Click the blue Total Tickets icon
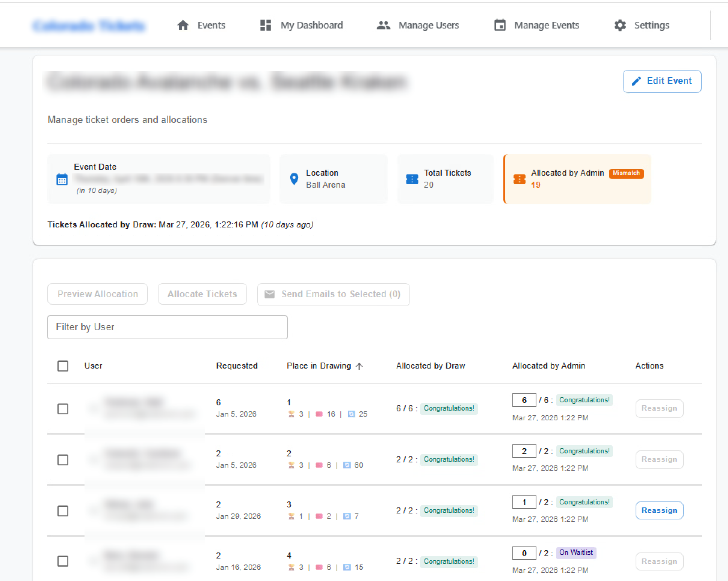Screen dimensions: 728x581 tap(412, 179)
